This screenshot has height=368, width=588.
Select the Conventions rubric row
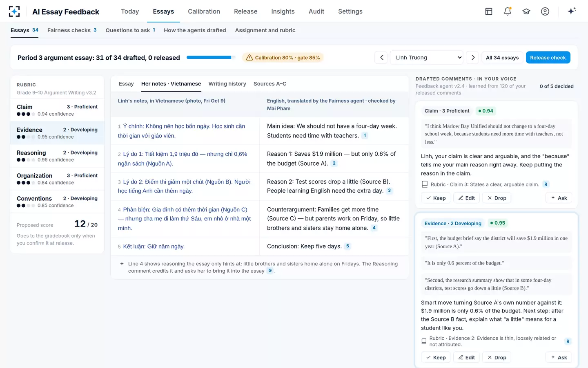tap(57, 202)
